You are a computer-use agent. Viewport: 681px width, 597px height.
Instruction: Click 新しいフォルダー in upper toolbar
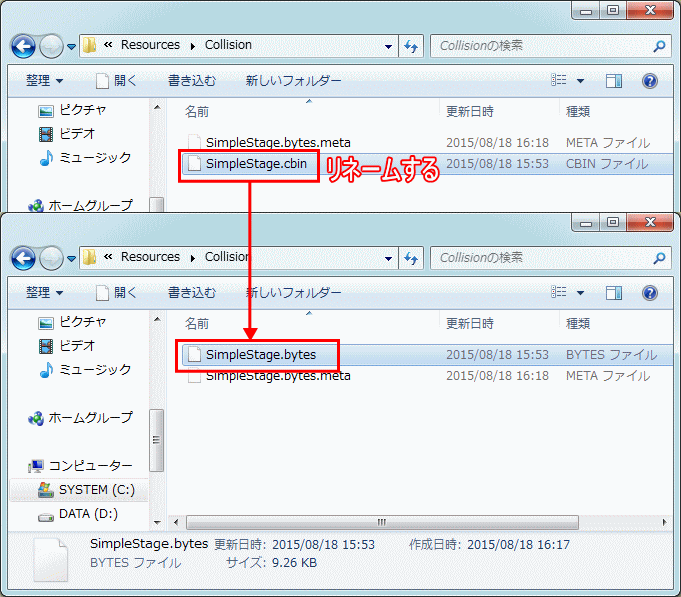click(293, 81)
